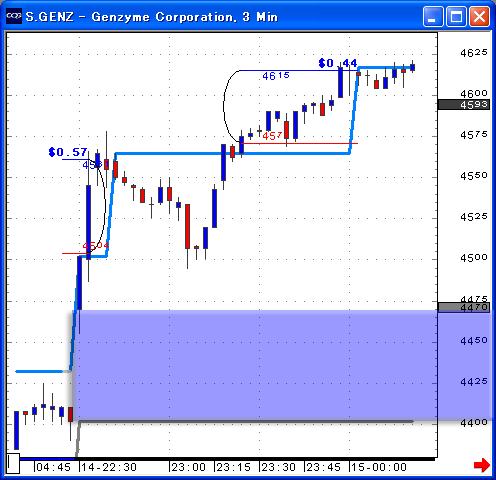Screen dimensions: 496x480
Task: Click 4450 on the price scale
Action: pyautogui.click(x=474, y=341)
